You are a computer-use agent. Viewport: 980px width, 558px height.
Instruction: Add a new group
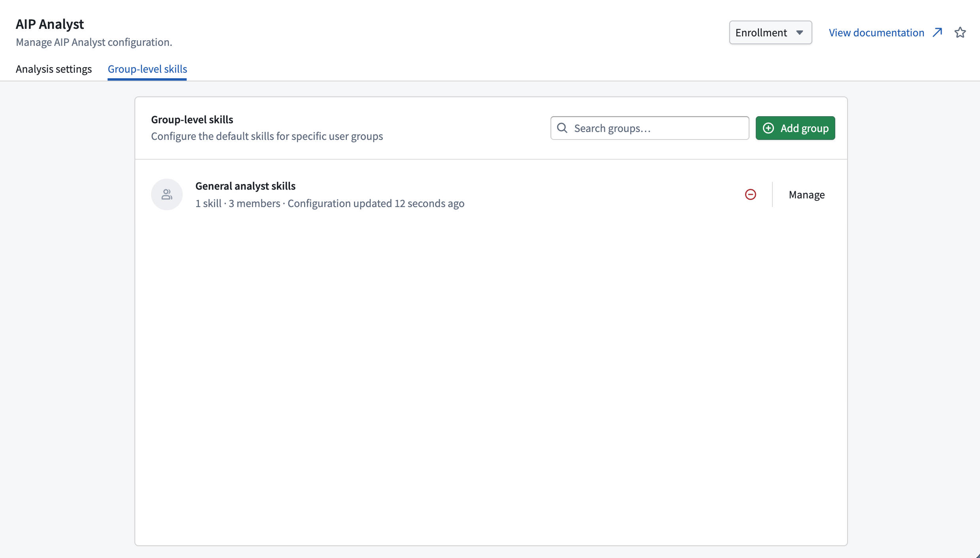(795, 128)
